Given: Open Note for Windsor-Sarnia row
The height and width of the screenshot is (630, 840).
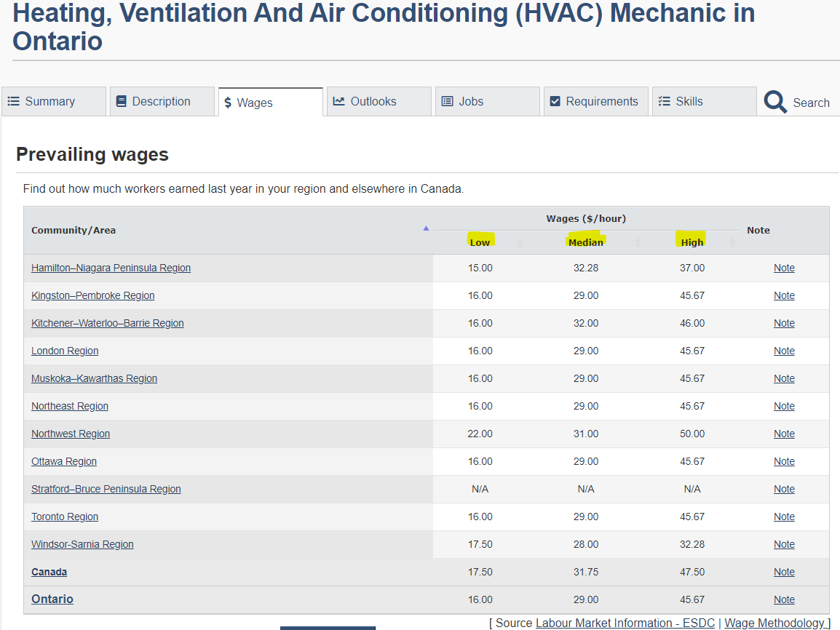Looking at the screenshot, I should (784, 544).
